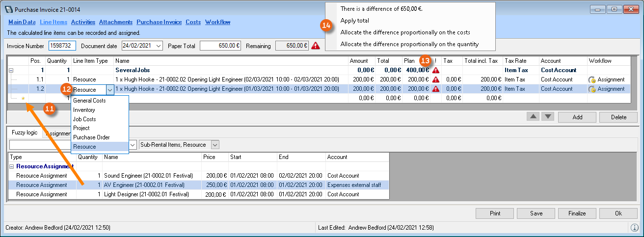Click the workflow Assignment icon in row 1.1

[592, 79]
